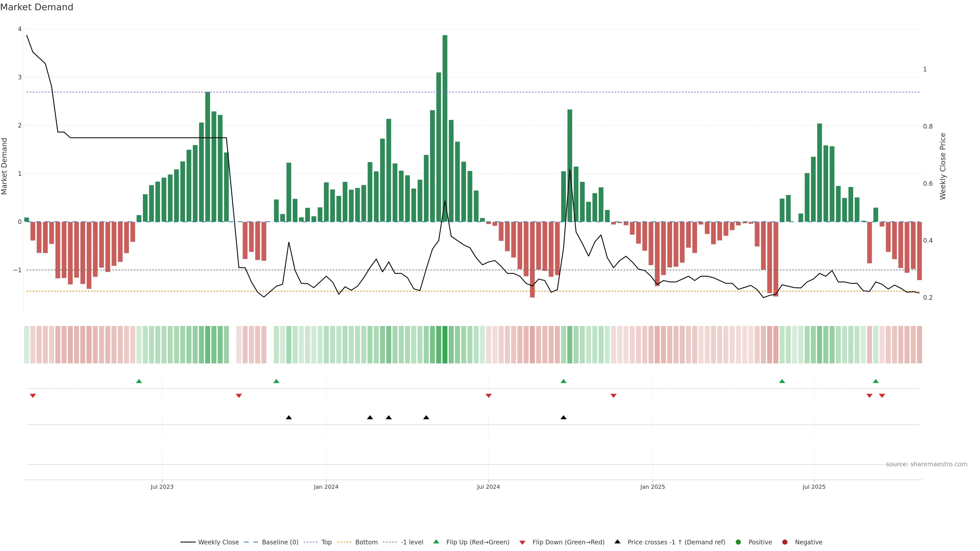Click the red Negative legend dot
This screenshot has height=551, width=980.
tap(785, 542)
